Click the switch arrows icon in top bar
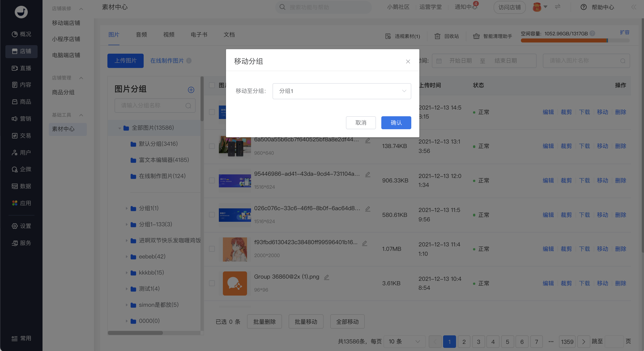644x351 pixels. tap(557, 7)
